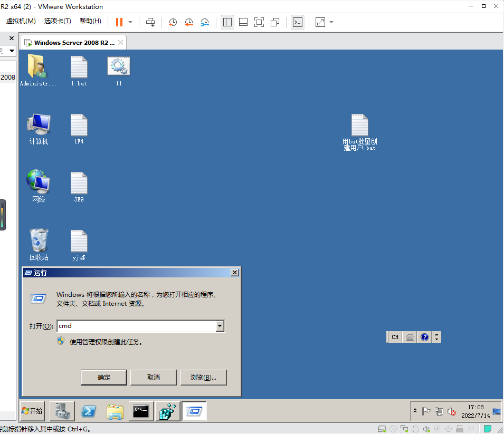Select the Administrator folder desktop icon

click(38, 70)
